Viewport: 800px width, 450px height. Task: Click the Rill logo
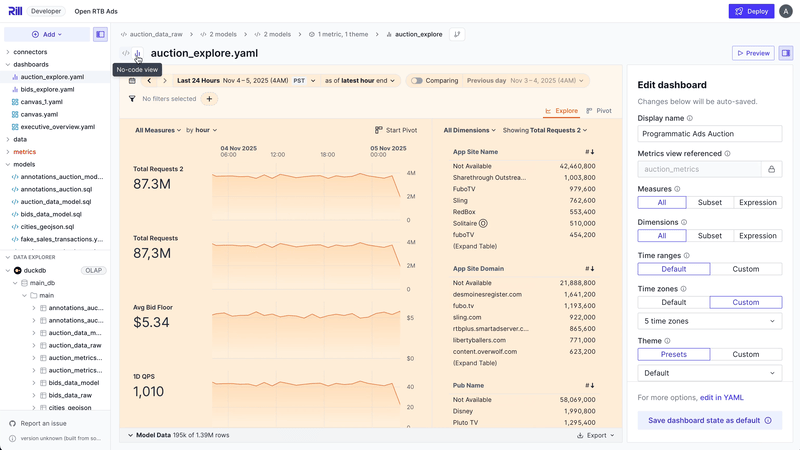[x=13, y=11]
